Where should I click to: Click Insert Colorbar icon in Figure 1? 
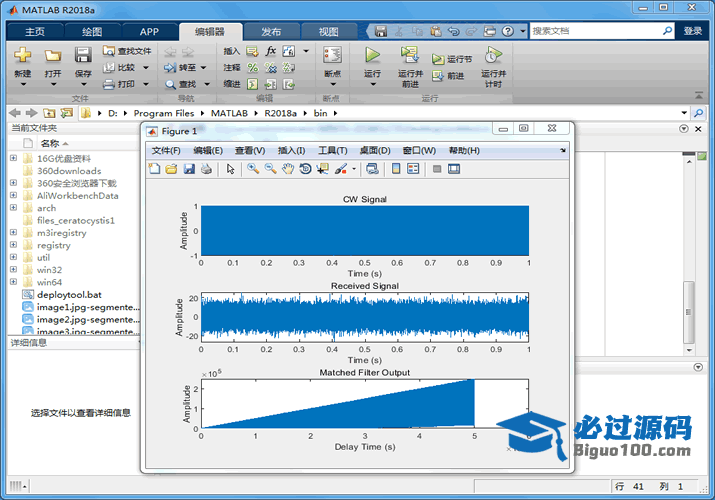396,169
